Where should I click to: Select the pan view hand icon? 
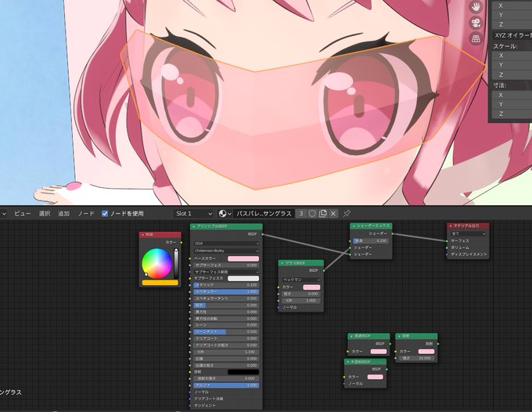pyautogui.click(x=476, y=7)
